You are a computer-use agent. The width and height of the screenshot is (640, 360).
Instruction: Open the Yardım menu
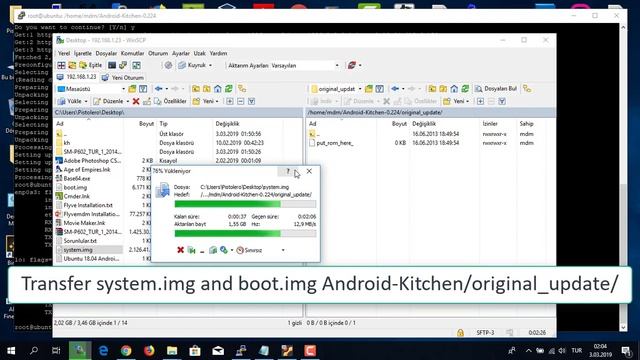(218, 53)
